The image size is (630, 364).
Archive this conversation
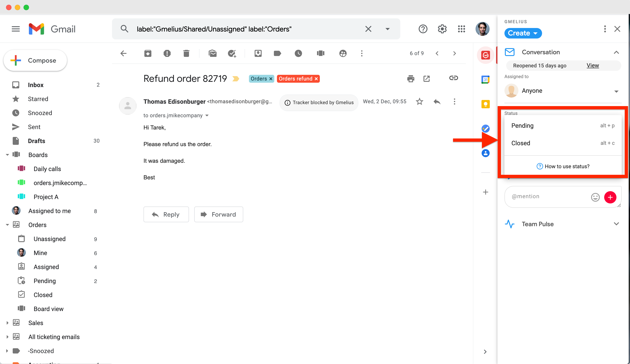[148, 53]
